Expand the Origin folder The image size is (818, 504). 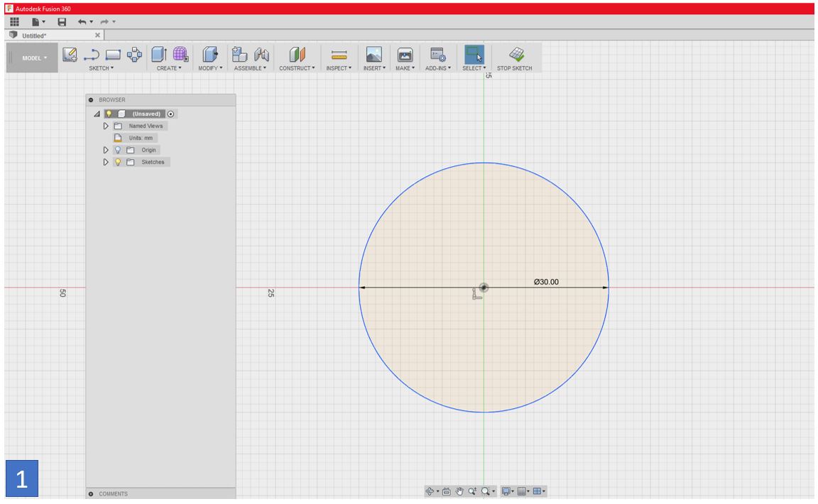point(105,150)
